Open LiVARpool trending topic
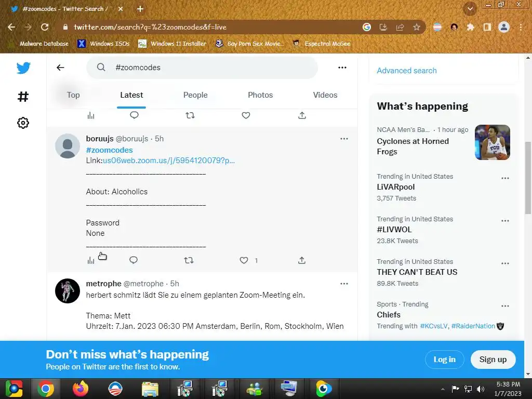Screen dimensions: 532x399 (395, 187)
